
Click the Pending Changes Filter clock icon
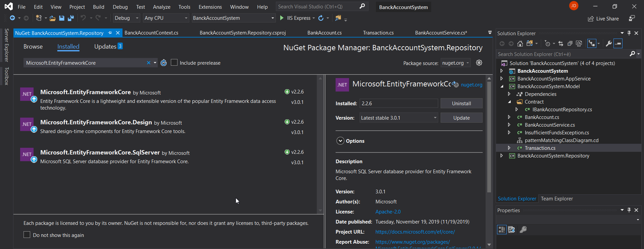coord(547,44)
